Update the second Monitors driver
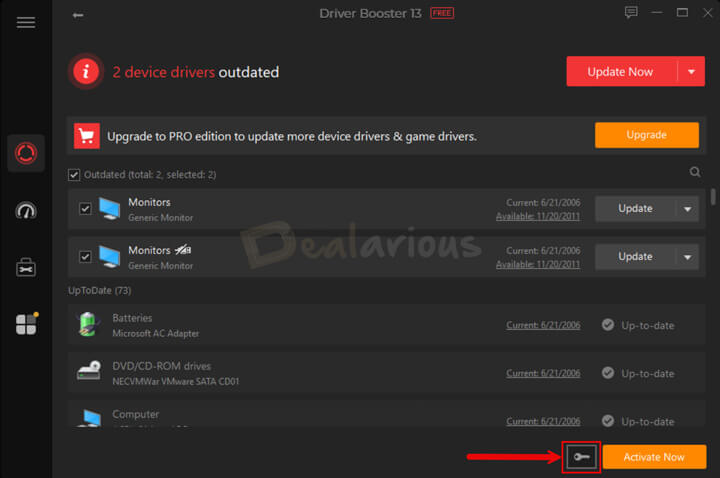This screenshot has width=720, height=478. pyautogui.click(x=636, y=257)
